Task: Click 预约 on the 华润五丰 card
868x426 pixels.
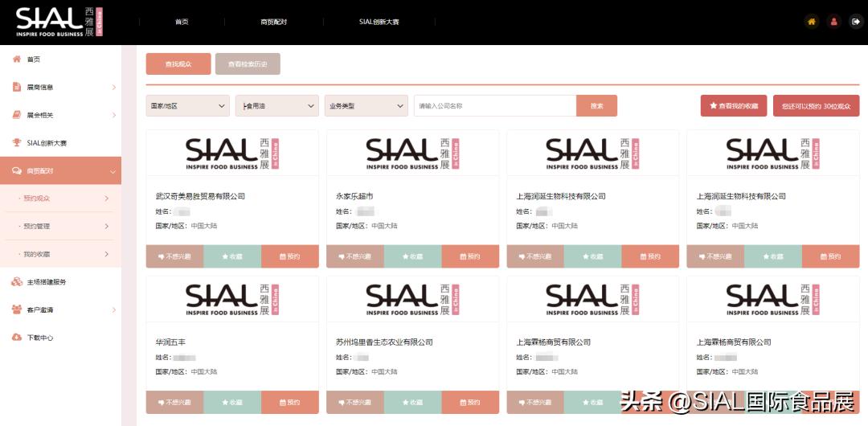Action: click(x=290, y=402)
